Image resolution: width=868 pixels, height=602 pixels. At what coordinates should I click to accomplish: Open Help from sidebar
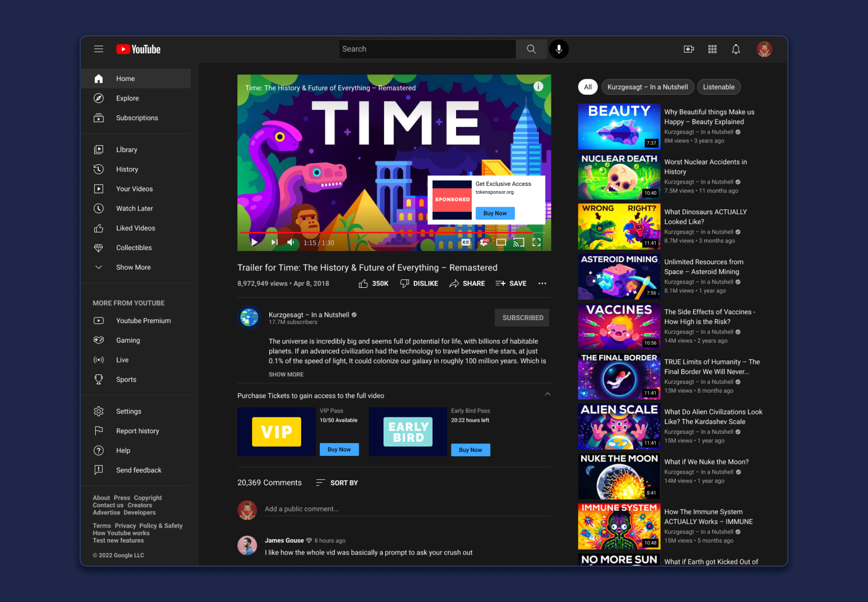click(x=136, y=451)
